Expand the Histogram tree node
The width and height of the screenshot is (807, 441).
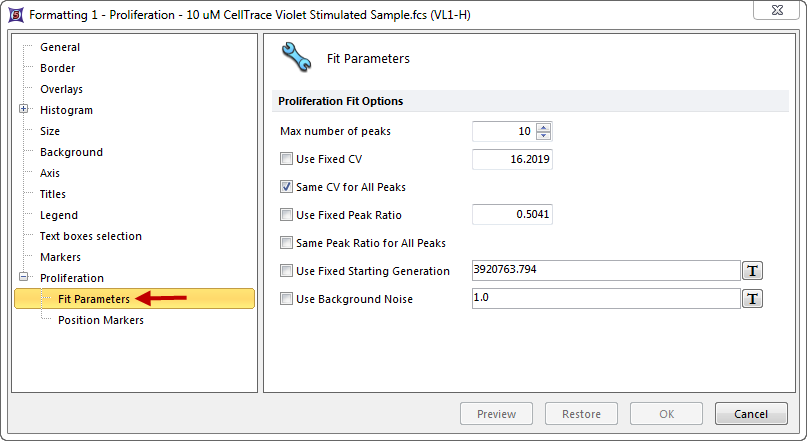[x=23, y=110]
